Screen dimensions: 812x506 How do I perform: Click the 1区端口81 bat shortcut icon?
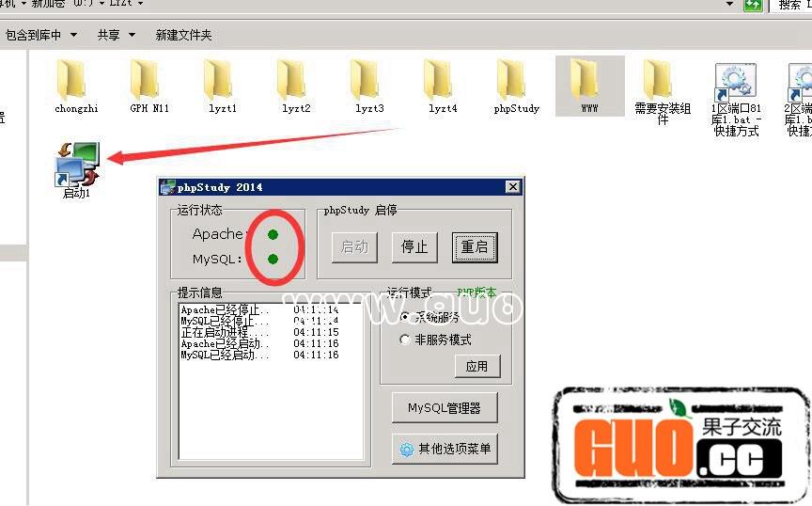(734, 83)
